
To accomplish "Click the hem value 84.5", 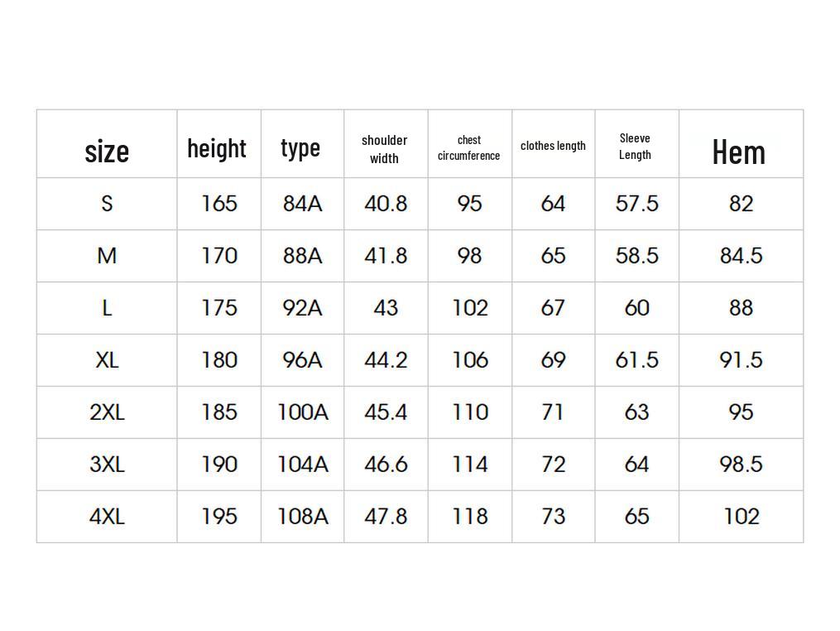I will point(741,256).
